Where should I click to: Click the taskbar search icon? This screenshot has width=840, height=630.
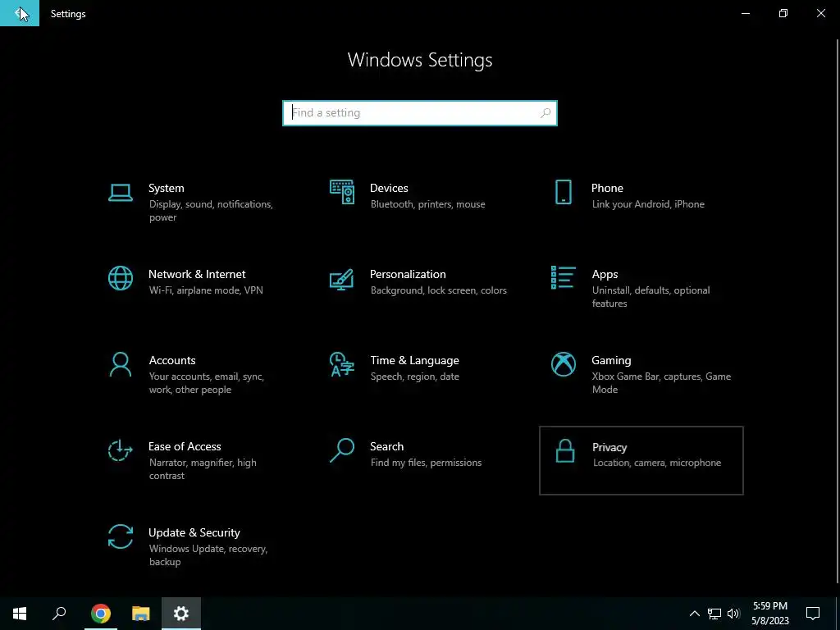pos(59,614)
